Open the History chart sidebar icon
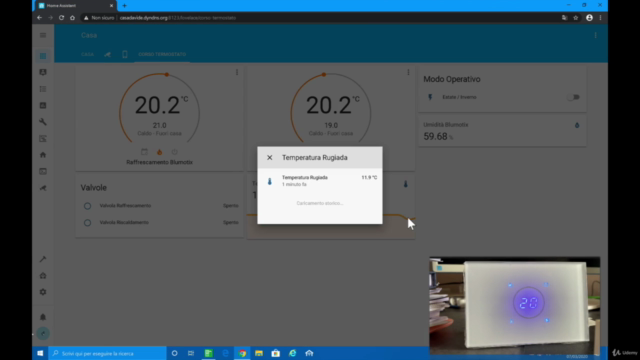640x360 pixels. [43, 105]
